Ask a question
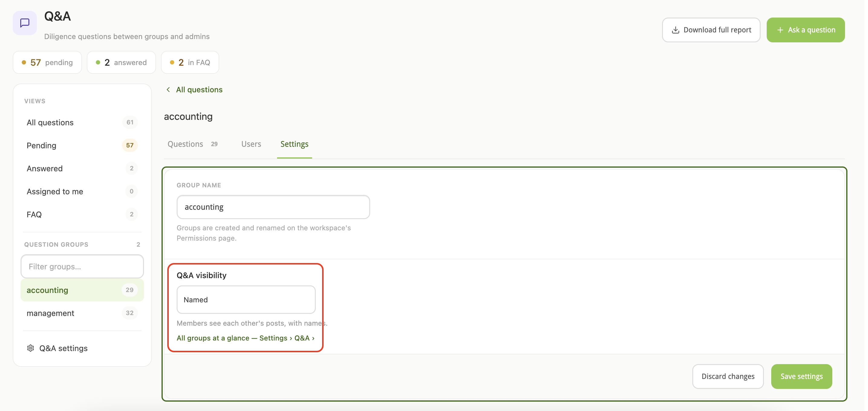 pos(805,30)
